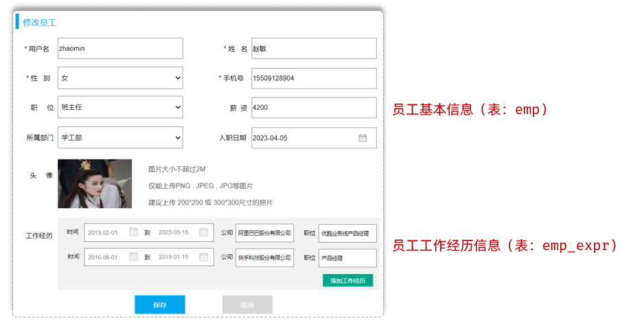The image size is (644, 325).
Task: Click company field with 阿里巴巴股份有限公司
Action: click(x=264, y=233)
